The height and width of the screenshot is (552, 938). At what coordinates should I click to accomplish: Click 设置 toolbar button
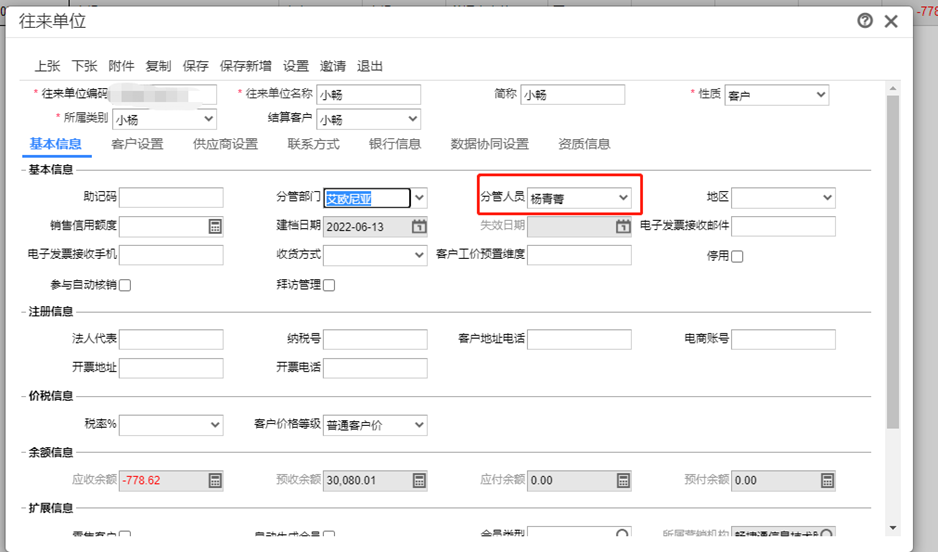(296, 66)
